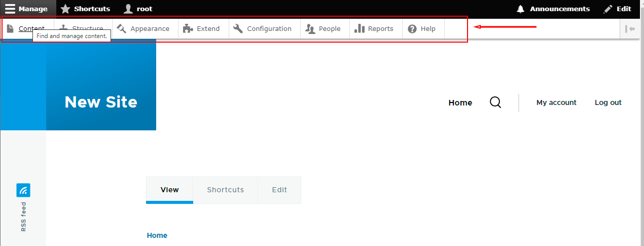The width and height of the screenshot is (644, 246).
Task: Click the Help question mark icon
Action: (412, 29)
